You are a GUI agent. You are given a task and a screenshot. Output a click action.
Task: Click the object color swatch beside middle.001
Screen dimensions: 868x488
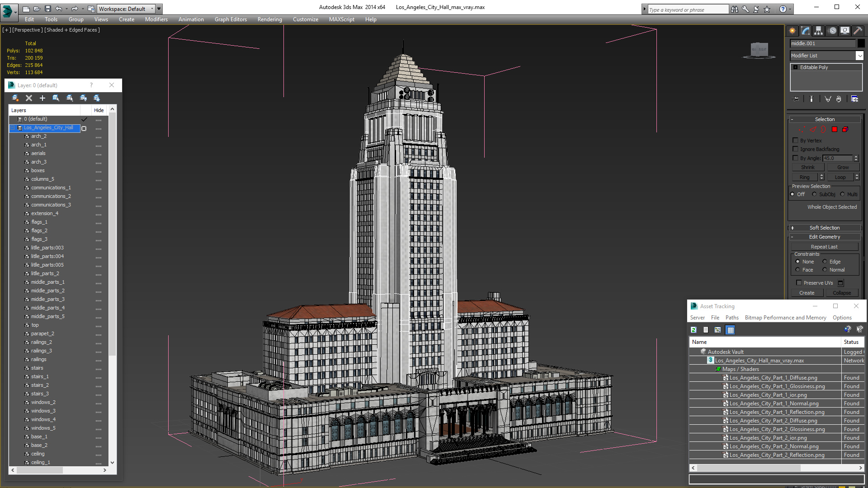coord(861,43)
